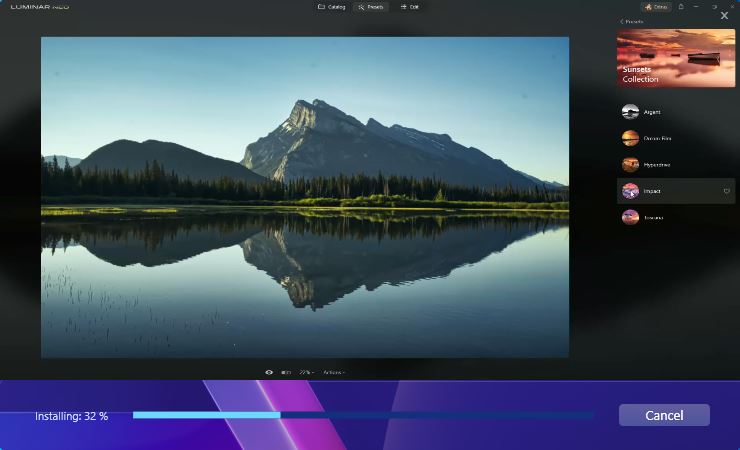Image resolution: width=740 pixels, height=450 pixels.
Task: Toggle the eye preview below the photo
Action: pos(269,372)
